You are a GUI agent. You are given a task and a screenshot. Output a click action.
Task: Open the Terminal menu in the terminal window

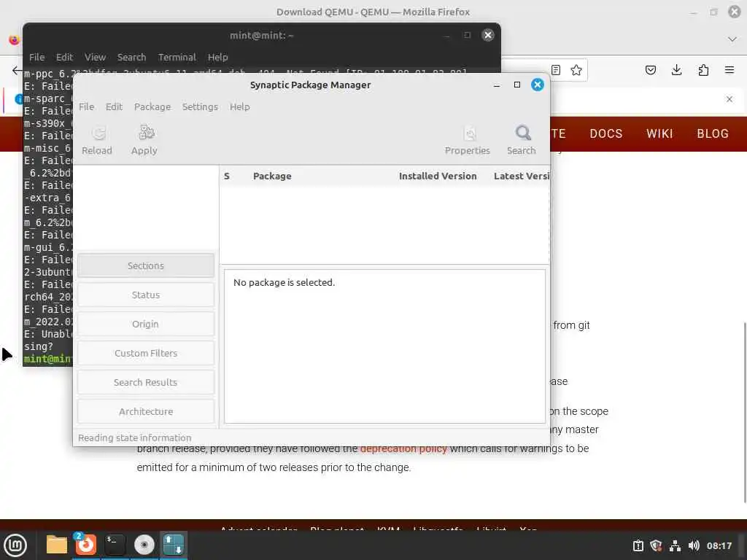pyautogui.click(x=177, y=57)
